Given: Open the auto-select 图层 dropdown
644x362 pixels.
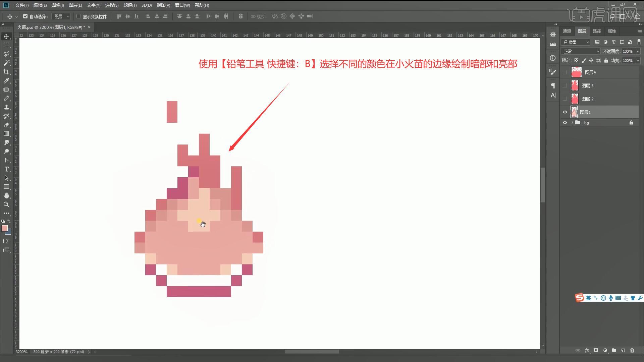Looking at the screenshot, I should tap(62, 16).
